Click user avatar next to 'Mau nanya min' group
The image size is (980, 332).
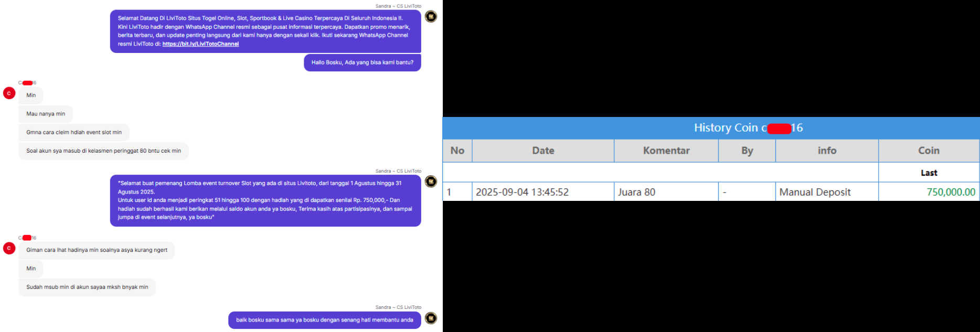(x=9, y=93)
